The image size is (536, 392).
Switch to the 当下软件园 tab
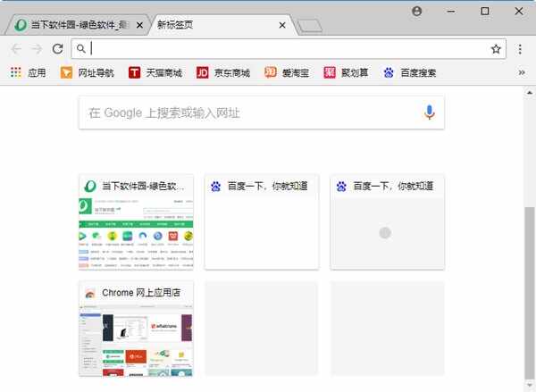coord(79,25)
